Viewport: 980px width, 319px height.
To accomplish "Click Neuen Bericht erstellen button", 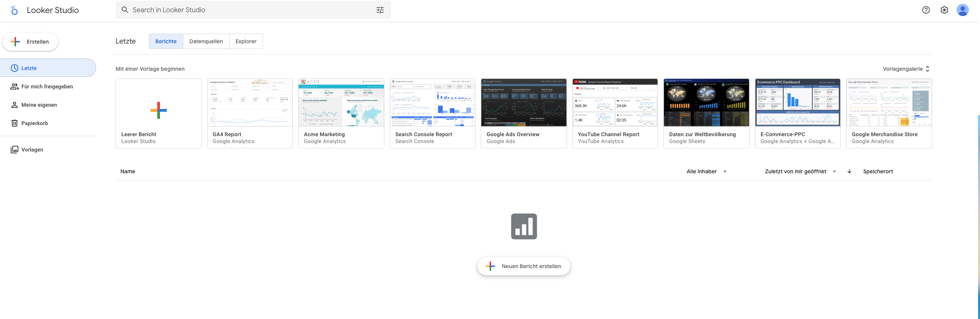I will [524, 266].
